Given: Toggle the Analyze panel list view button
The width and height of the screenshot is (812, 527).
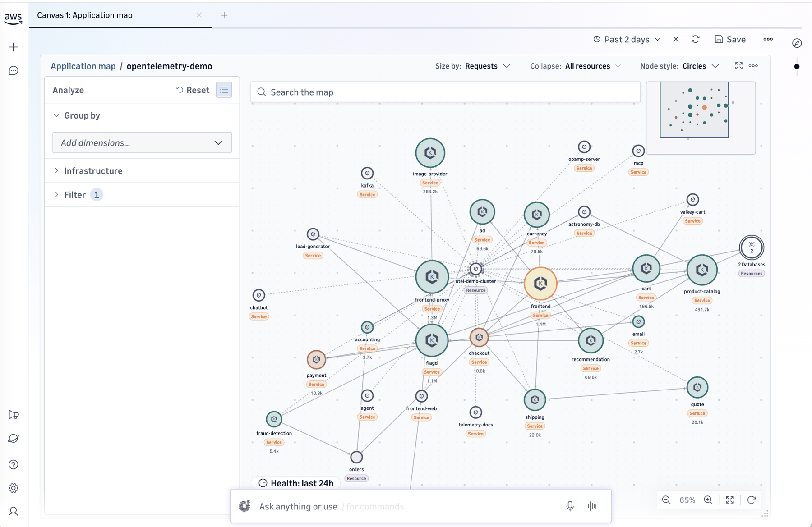Looking at the screenshot, I should coord(224,90).
